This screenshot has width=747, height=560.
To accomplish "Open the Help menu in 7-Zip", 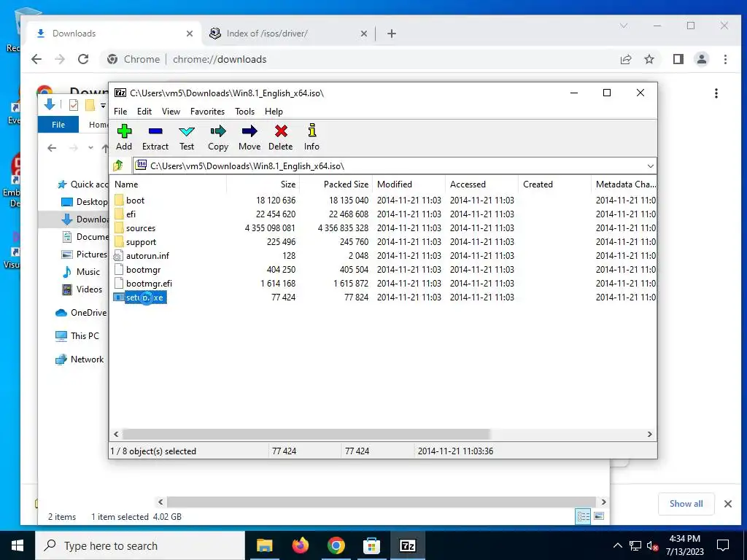I will coord(274,112).
